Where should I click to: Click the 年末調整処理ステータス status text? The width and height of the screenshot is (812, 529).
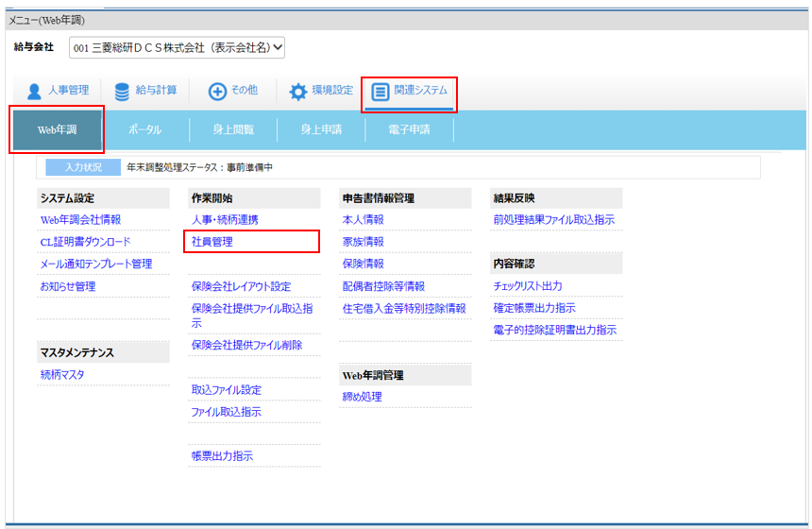pos(200,167)
